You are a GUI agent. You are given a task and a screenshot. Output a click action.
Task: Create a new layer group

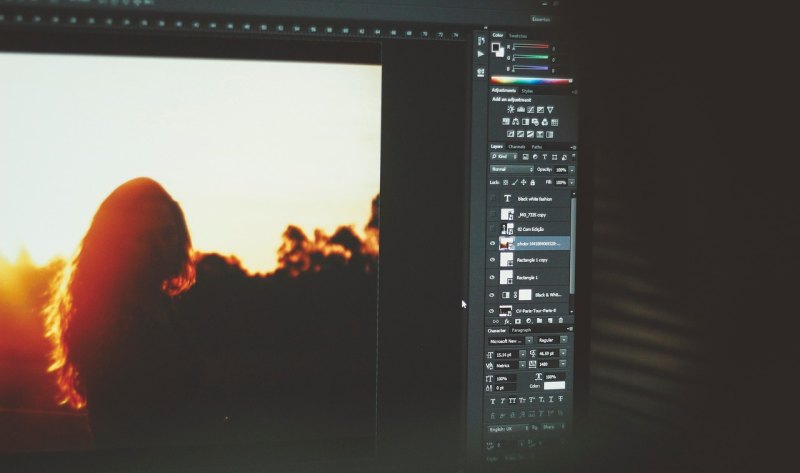(539, 320)
